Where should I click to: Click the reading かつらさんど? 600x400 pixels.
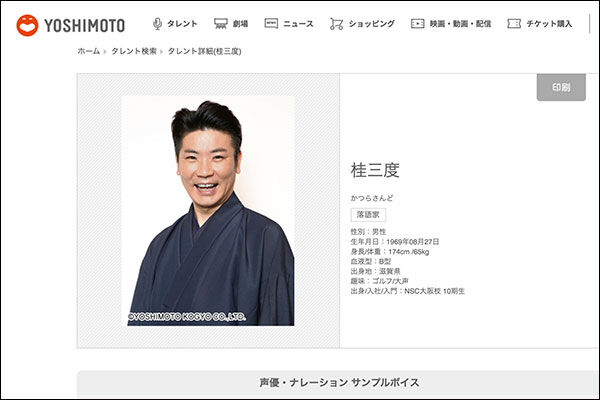coord(372,198)
